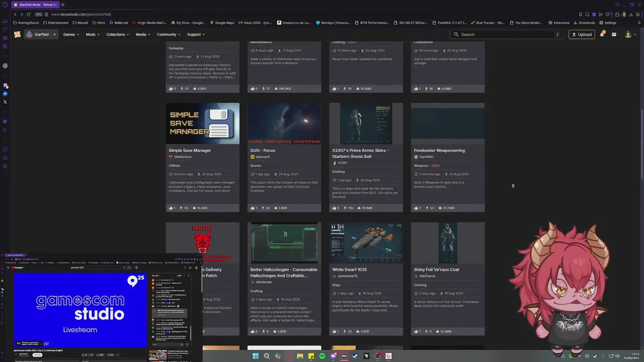Image resolution: width=644 pixels, height=362 pixels.
Task: Open Spotify from the taskbar
Action: click(x=322, y=356)
